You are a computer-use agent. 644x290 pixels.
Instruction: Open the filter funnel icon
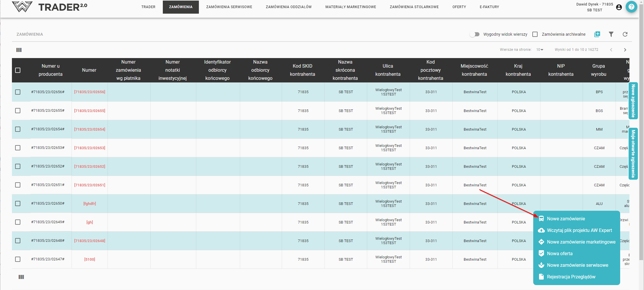tap(611, 34)
